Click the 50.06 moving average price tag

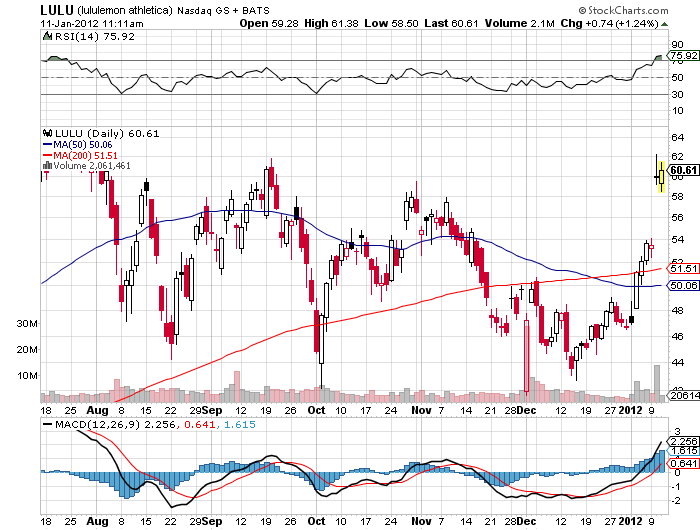click(683, 285)
